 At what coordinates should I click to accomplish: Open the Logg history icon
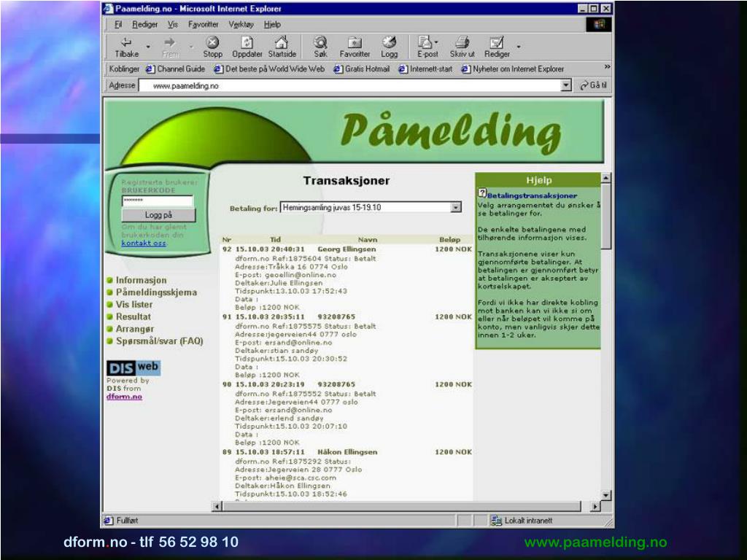pos(390,42)
